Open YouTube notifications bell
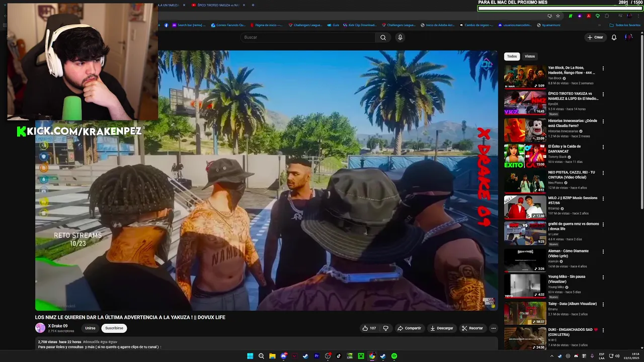644x362 pixels. (x=614, y=37)
